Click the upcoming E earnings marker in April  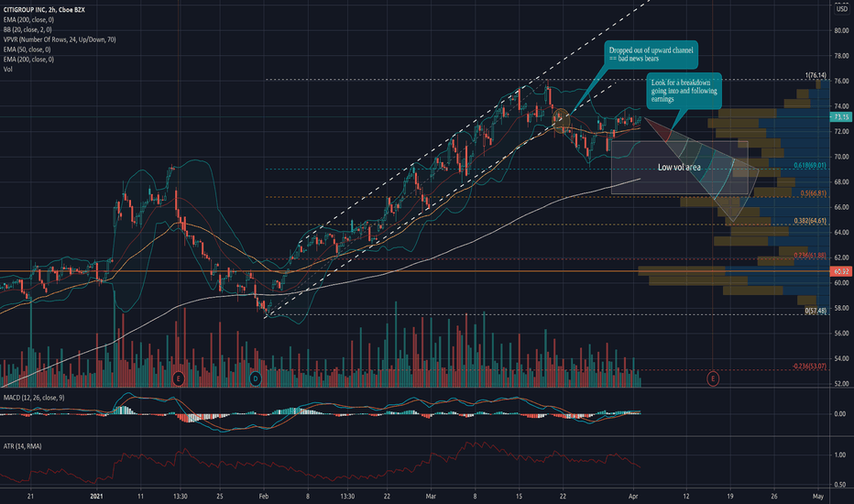pyautogui.click(x=712, y=378)
